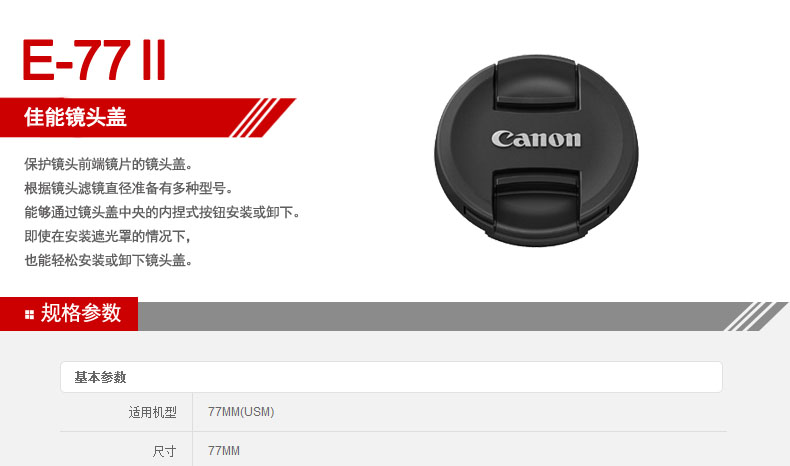Click the 尺寸 row label
Screen dimensions: 790x466
coord(165,451)
